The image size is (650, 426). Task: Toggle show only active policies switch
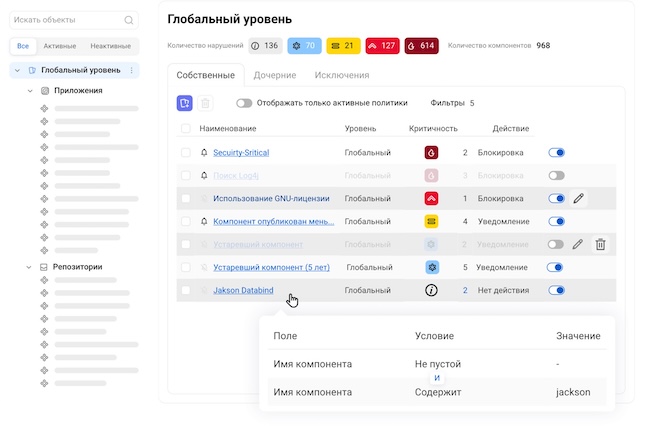click(x=244, y=103)
